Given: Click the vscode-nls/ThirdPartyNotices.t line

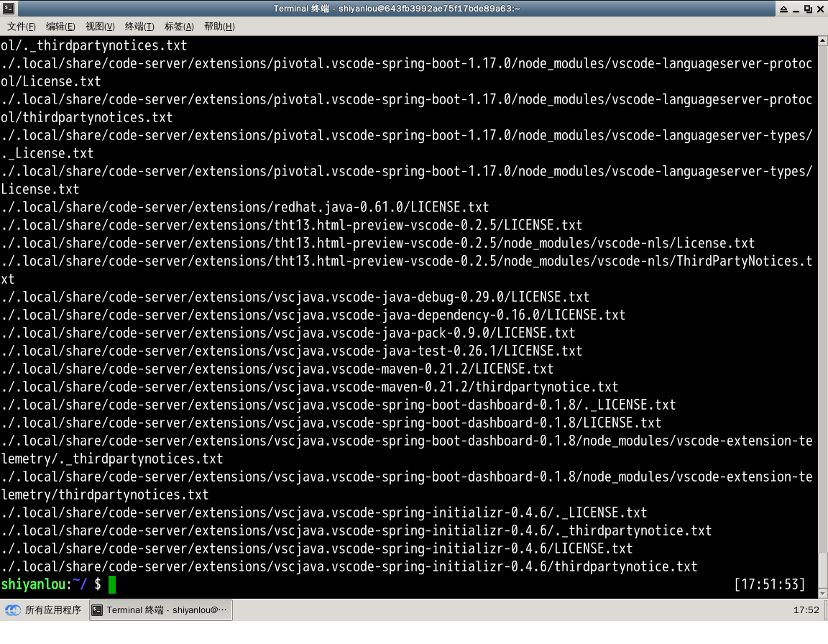Looking at the screenshot, I should tap(407, 262).
